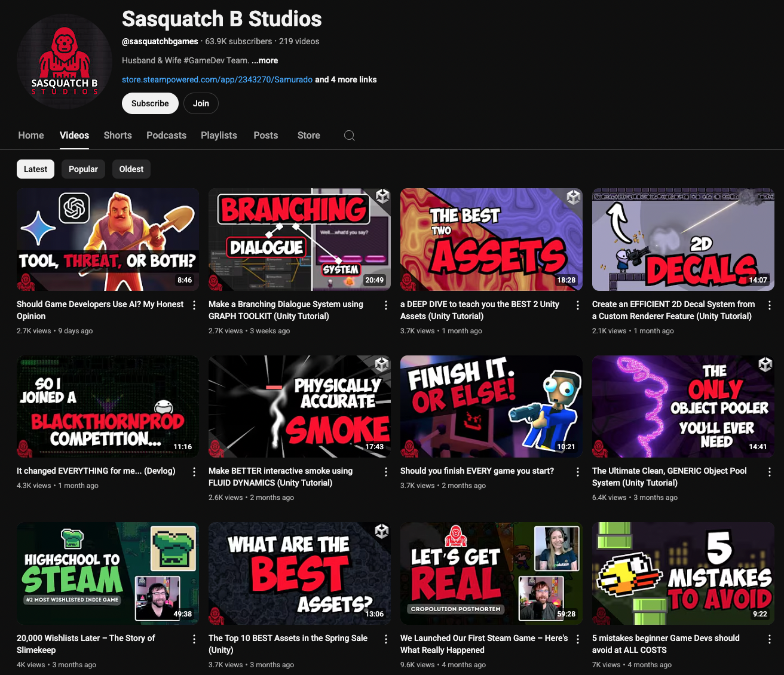Screen dimensions: 784x675
Task: Select the Oldest sort filter chip
Action: pos(131,169)
